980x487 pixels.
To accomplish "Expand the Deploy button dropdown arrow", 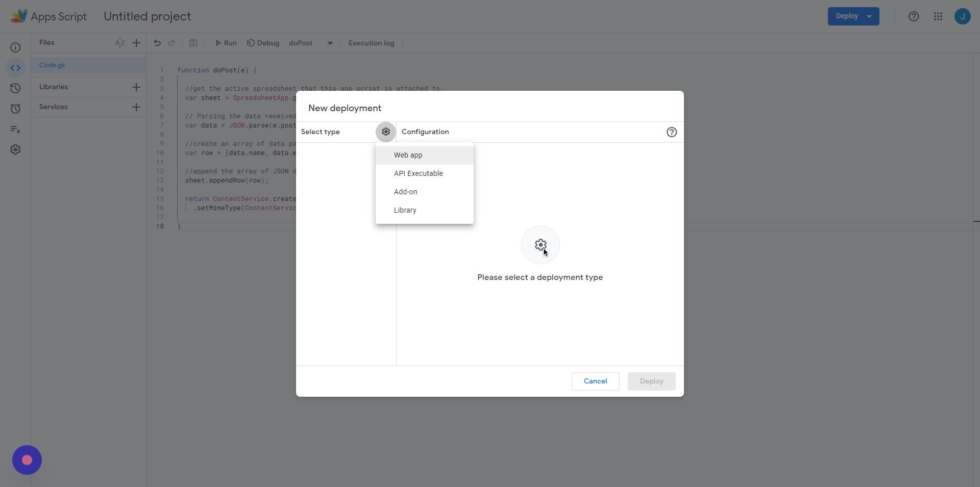I will coord(869,16).
